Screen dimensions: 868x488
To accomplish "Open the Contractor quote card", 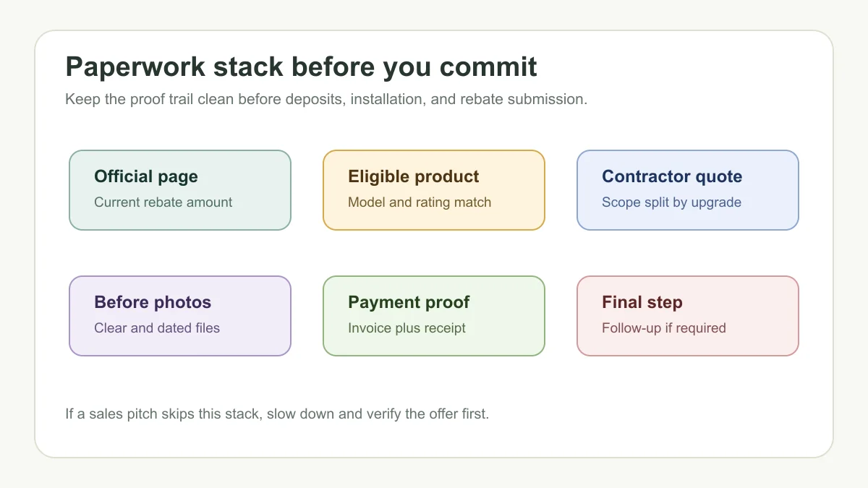I will 688,190.
